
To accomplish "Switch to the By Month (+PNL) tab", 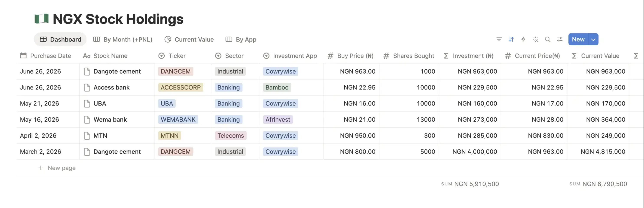I will [x=123, y=40].
